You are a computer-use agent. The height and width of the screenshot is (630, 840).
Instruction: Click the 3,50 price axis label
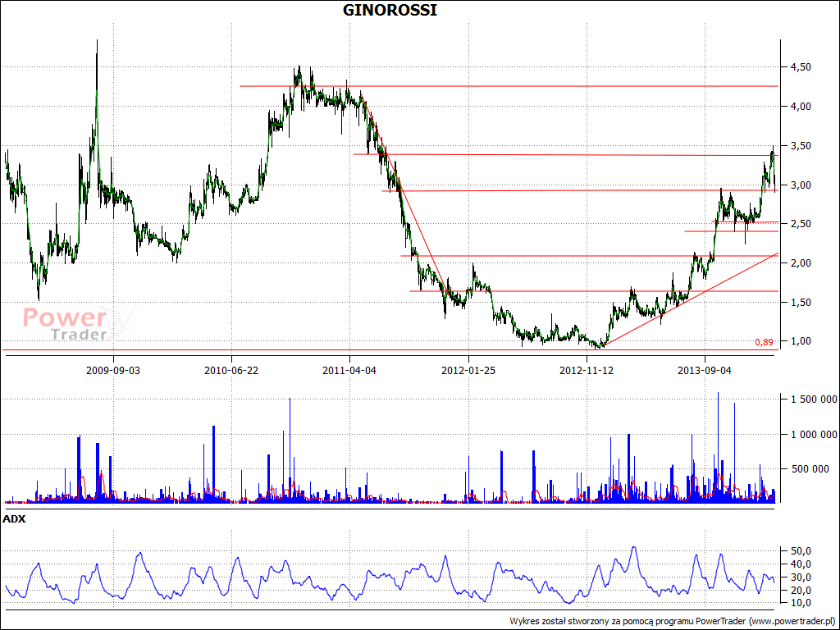(801, 146)
